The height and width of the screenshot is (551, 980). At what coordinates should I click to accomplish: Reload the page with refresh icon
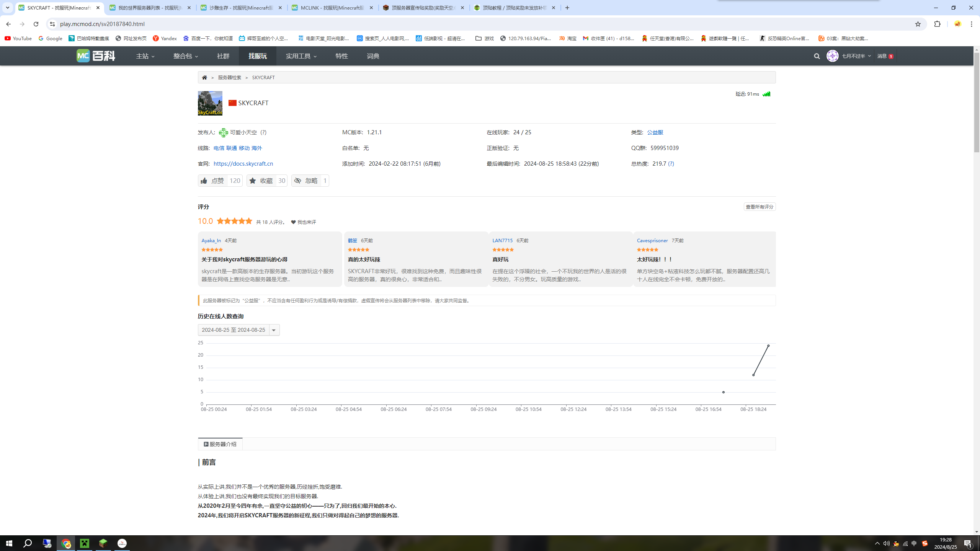point(36,24)
